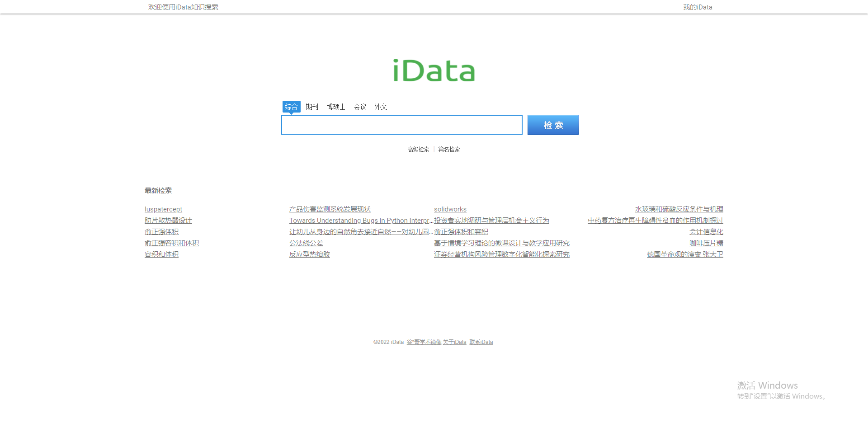Open recent search 反应型热熔胶
Viewport: 868px width, 423px height.
coord(310,254)
